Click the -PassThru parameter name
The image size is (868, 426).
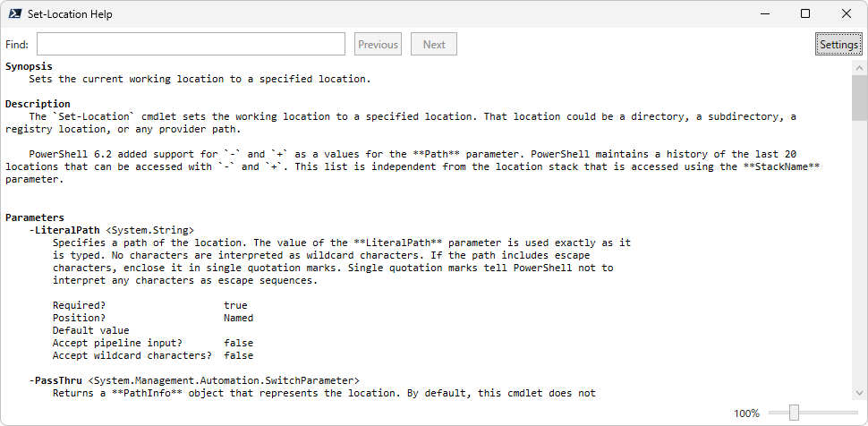(x=55, y=380)
